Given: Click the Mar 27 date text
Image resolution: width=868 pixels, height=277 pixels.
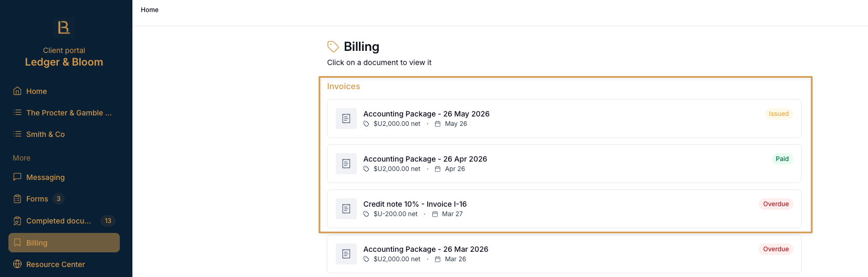Looking at the screenshot, I should click(452, 214).
